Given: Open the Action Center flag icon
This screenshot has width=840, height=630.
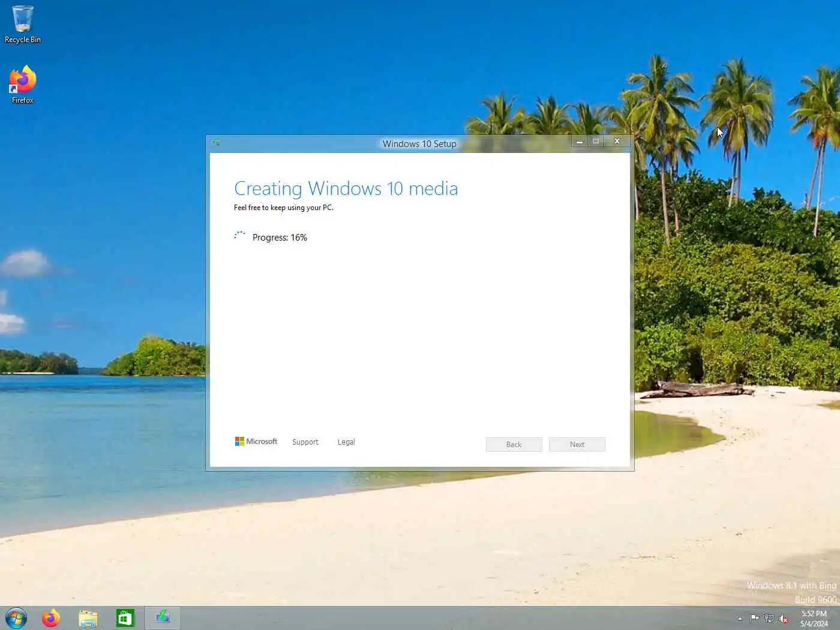Looking at the screenshot, I should coord(754,619).
